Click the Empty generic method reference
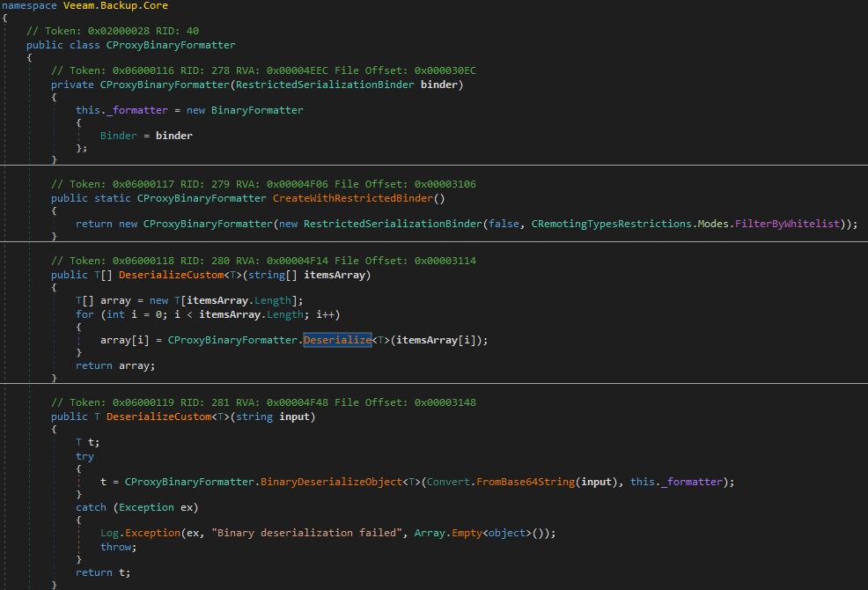 click(x=467, y=533)
